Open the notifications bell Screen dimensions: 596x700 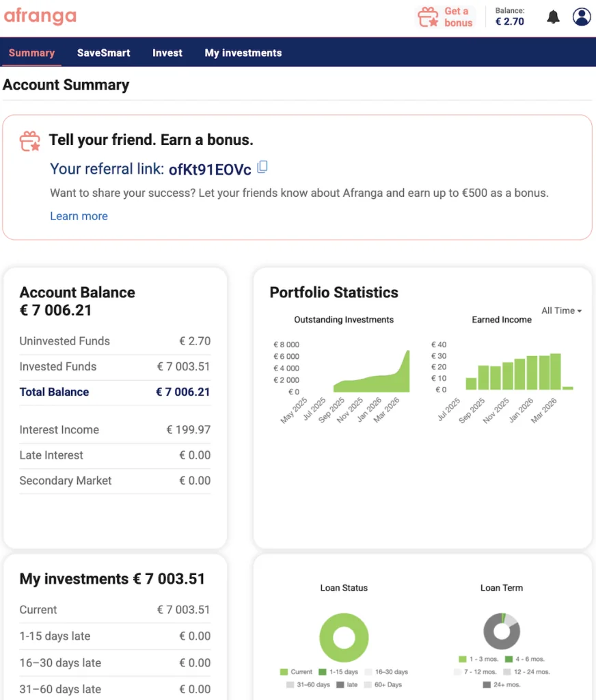(x=553, y=16)
